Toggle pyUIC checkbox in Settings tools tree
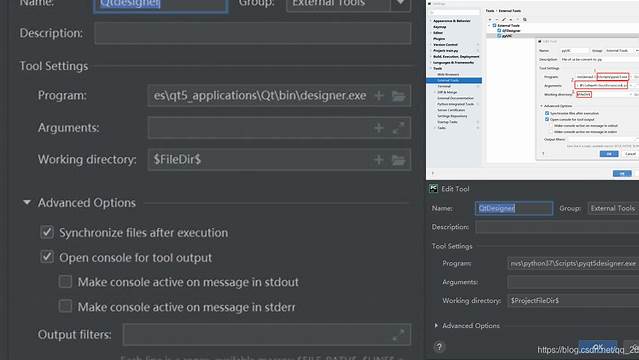This screenshot has height=360, width=639. coord(499,36)
